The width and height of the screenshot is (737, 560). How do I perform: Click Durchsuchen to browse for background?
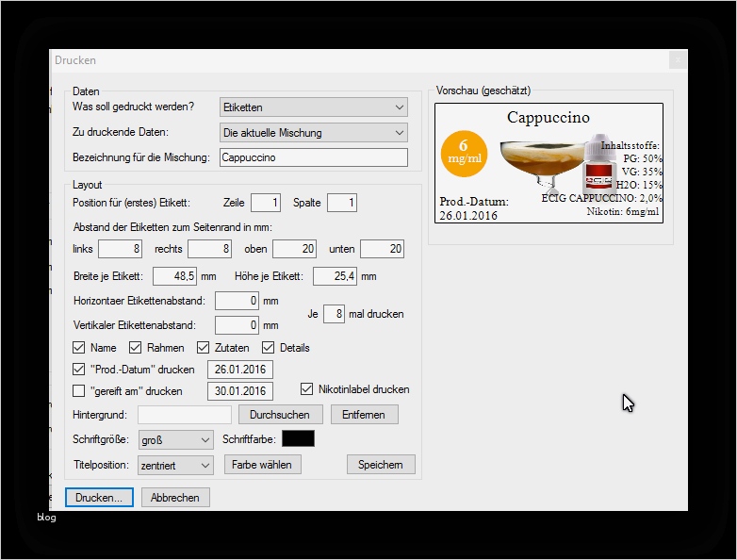[x=280, y=415]
